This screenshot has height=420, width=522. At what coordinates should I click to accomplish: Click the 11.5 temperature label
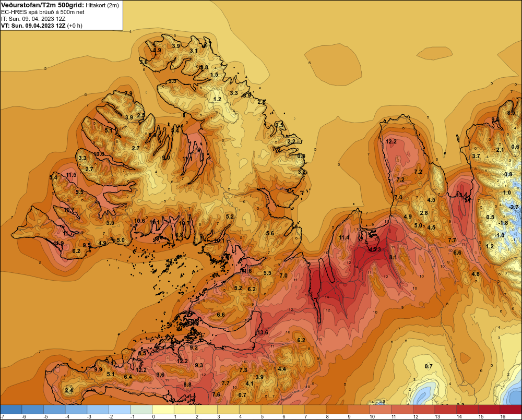71,175
